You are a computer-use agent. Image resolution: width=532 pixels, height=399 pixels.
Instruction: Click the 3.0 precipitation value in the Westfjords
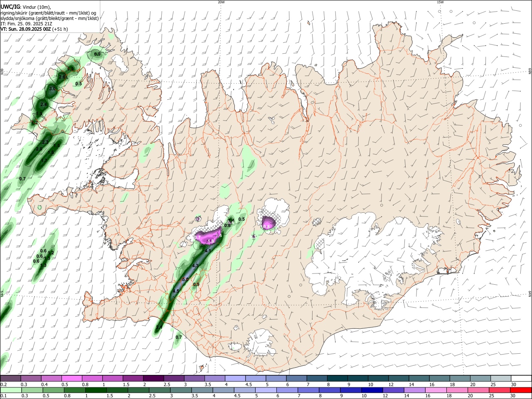click(x=52, y=89)
